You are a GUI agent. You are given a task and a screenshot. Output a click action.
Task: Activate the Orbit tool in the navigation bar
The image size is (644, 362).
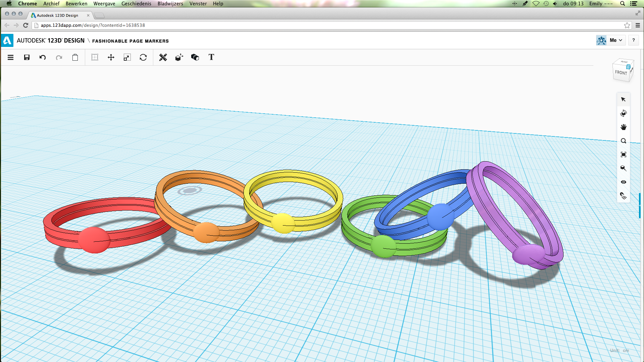pos(624,113)
